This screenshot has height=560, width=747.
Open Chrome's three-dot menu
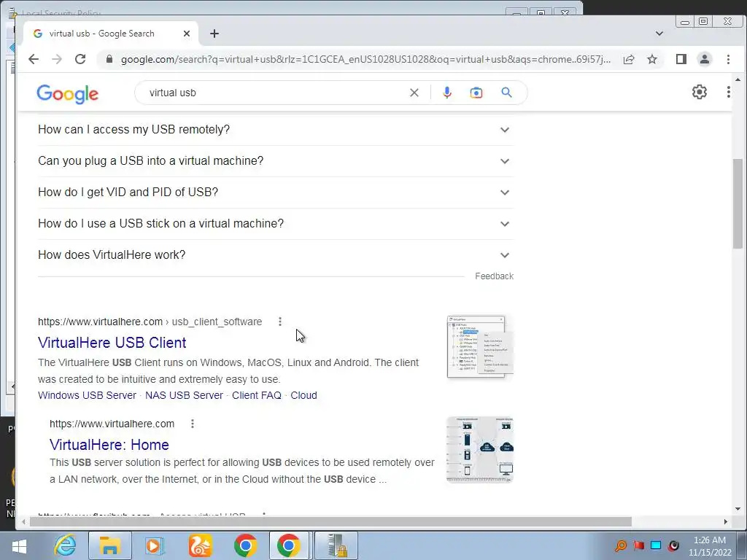(x=728, y=59)
